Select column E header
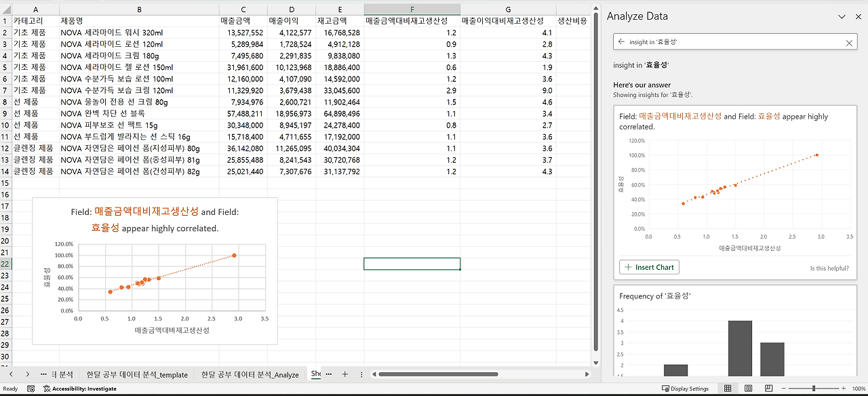The height and width of the screenshot is (396, 868). coord(340,9)
